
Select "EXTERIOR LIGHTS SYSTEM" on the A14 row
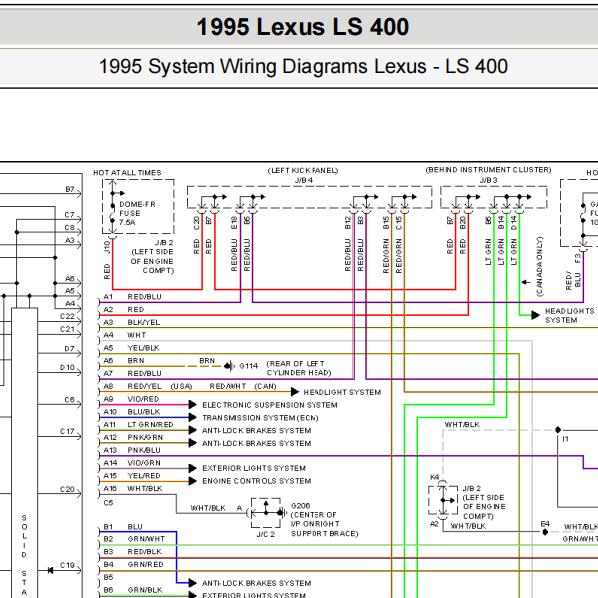tap(254, 468)
